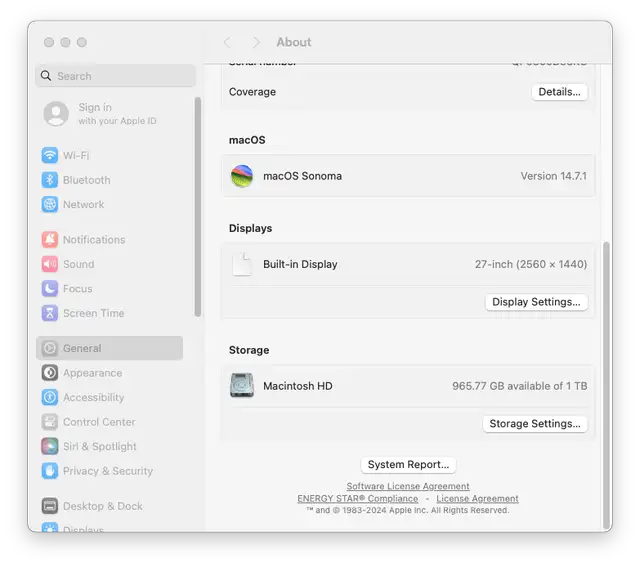Click the 27-inch (2560 × 1440) value
The height and width of the screenshot is (566, 640).
[x=531, y=264]
